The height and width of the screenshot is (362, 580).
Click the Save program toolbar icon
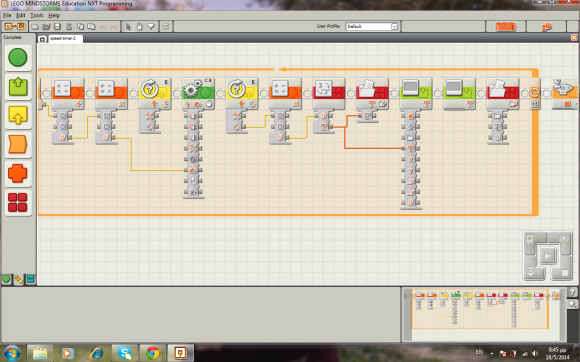(57, 27)
